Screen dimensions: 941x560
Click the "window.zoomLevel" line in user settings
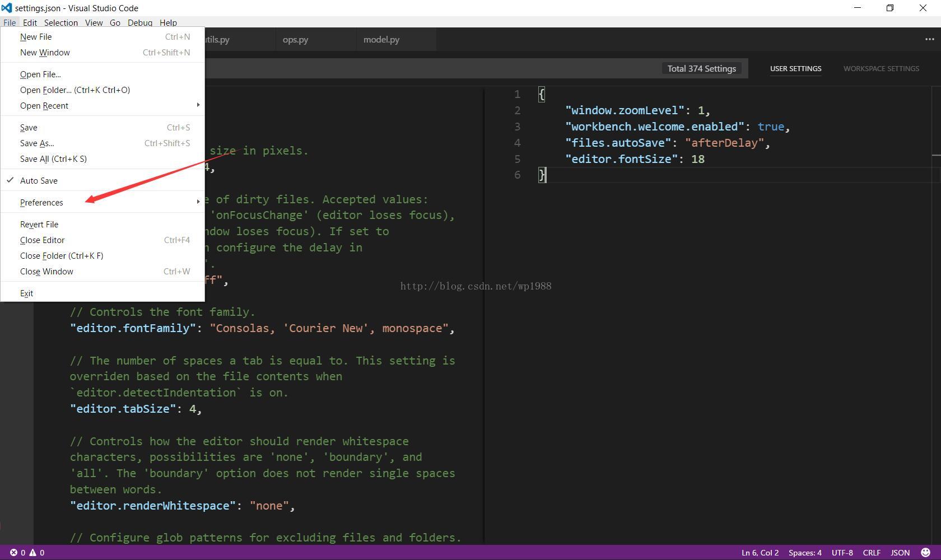click(637, 110)
